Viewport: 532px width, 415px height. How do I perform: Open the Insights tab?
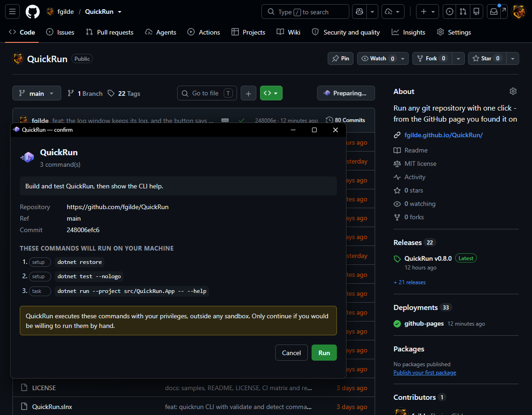[x=409, y=32]
